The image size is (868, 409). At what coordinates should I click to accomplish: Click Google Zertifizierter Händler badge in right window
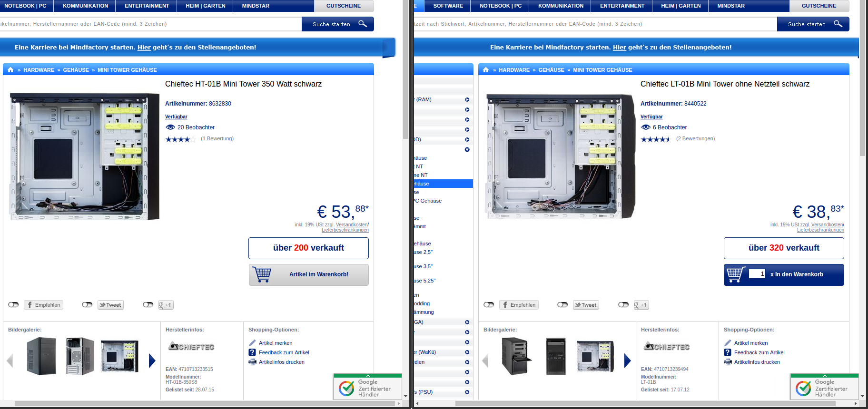point(824,387)
